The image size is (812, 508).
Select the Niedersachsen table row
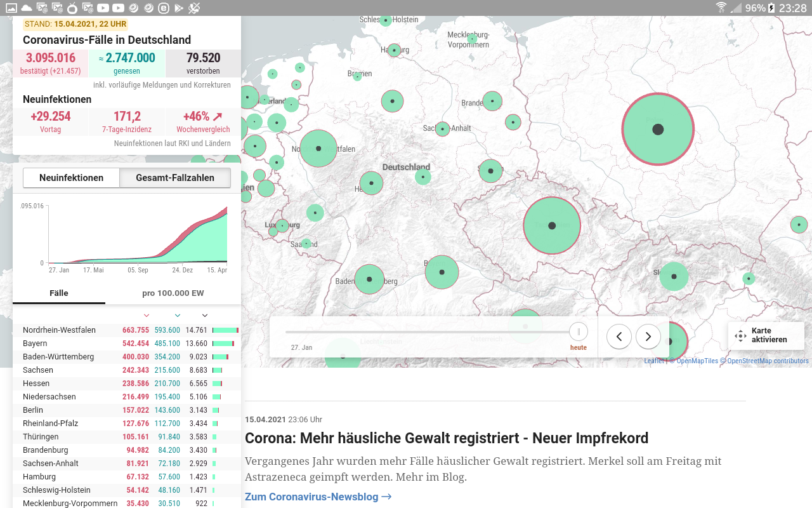pos(127,396)
